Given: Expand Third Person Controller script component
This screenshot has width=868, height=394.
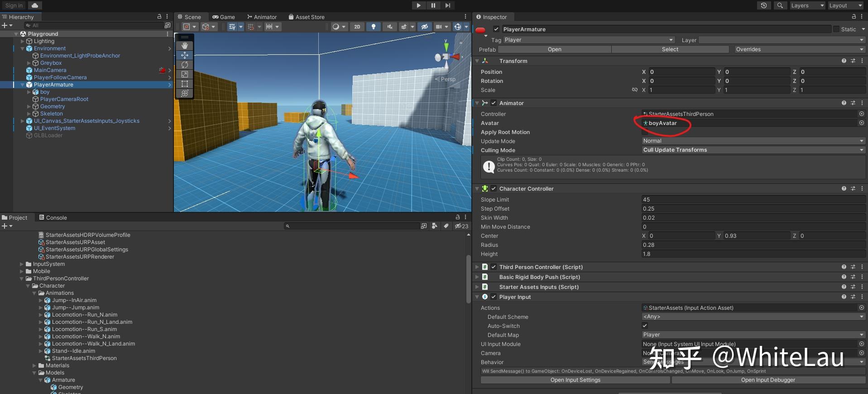Looking at the screenshot, I should click(477, 267).
